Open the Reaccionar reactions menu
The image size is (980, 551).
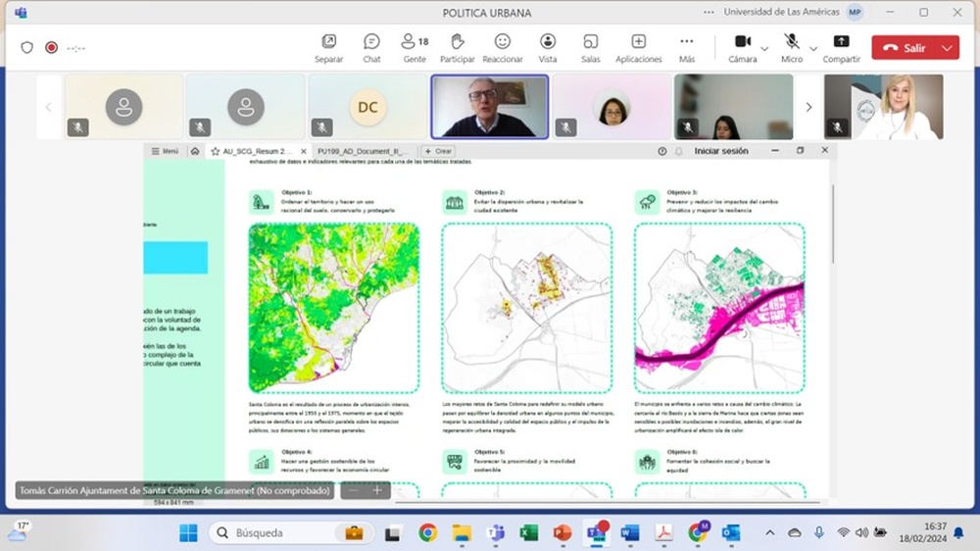(x=502, y=47)
